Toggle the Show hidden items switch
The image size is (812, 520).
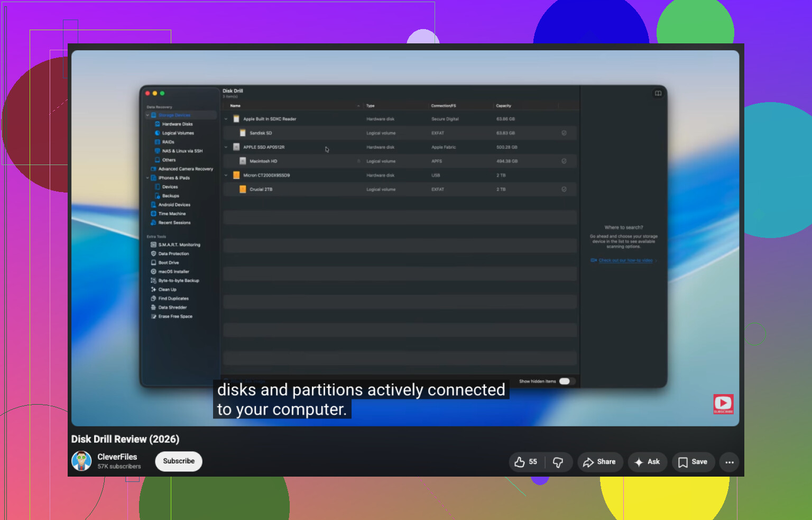click(565, 381)
